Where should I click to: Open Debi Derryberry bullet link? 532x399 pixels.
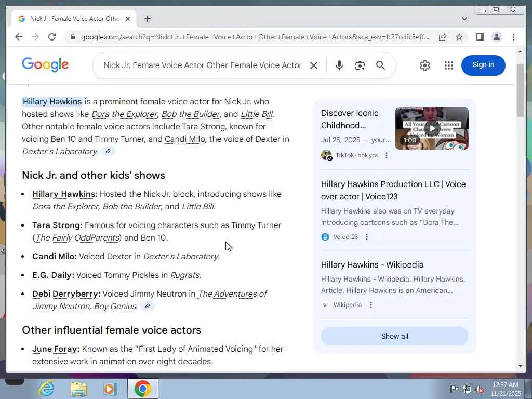point(66,294)
